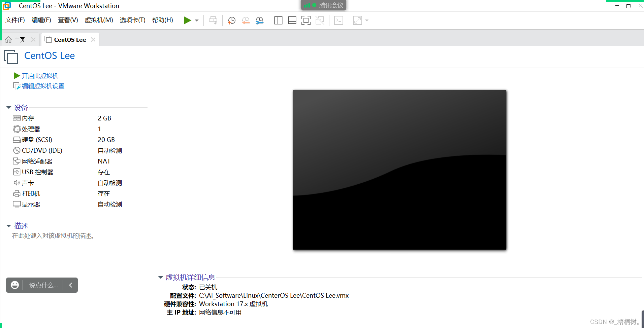Collapse the 设备 devices section
Viewport: 644px width, 328px height.
click(x=9, y=107)
